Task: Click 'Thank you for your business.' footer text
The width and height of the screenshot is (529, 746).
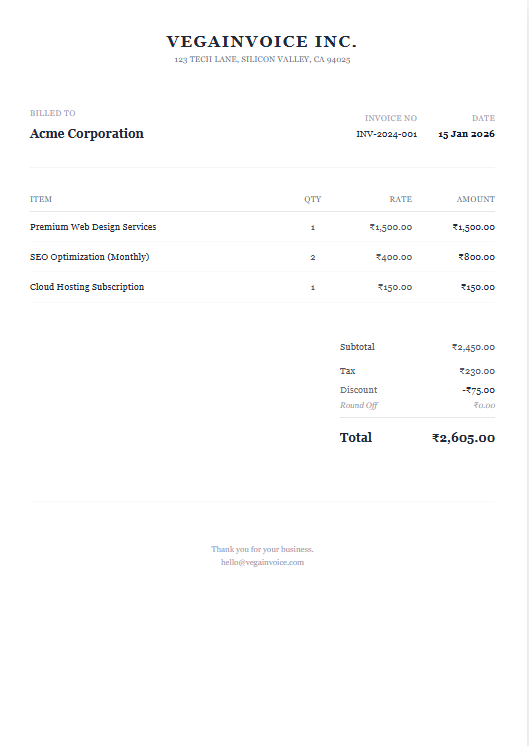Action: point(262,550)
